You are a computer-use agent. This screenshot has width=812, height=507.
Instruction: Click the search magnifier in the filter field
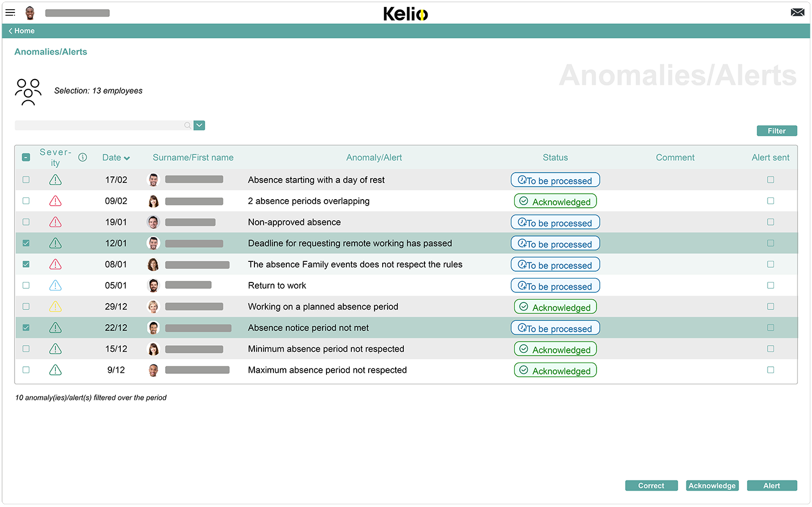coord(187,125)
